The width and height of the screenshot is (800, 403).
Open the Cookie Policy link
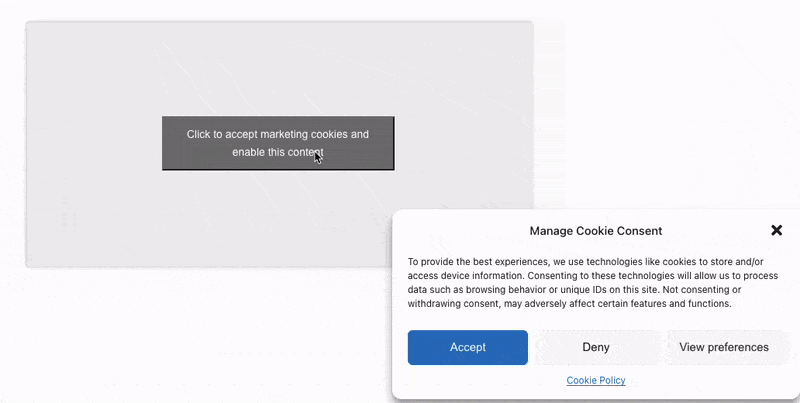(x=596, y=381)
